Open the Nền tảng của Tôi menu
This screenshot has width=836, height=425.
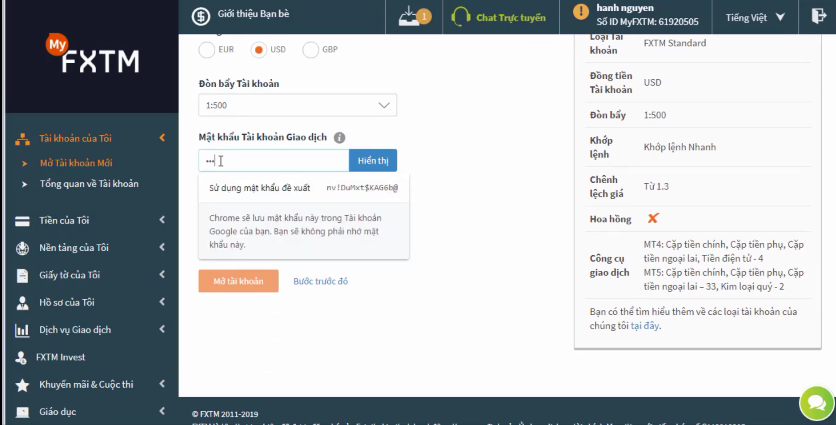pyautogui.click(x=74, y=248)
